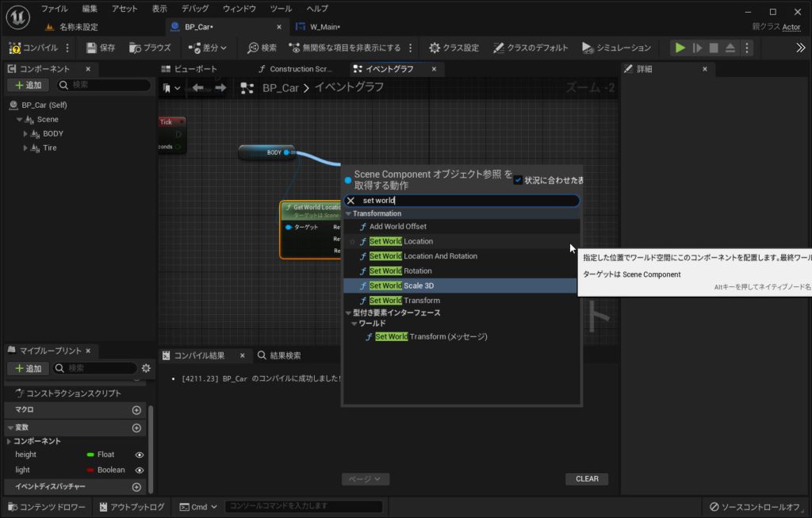Click the Unreal Engine logo icon
The image size is (812, 518).
18,17
